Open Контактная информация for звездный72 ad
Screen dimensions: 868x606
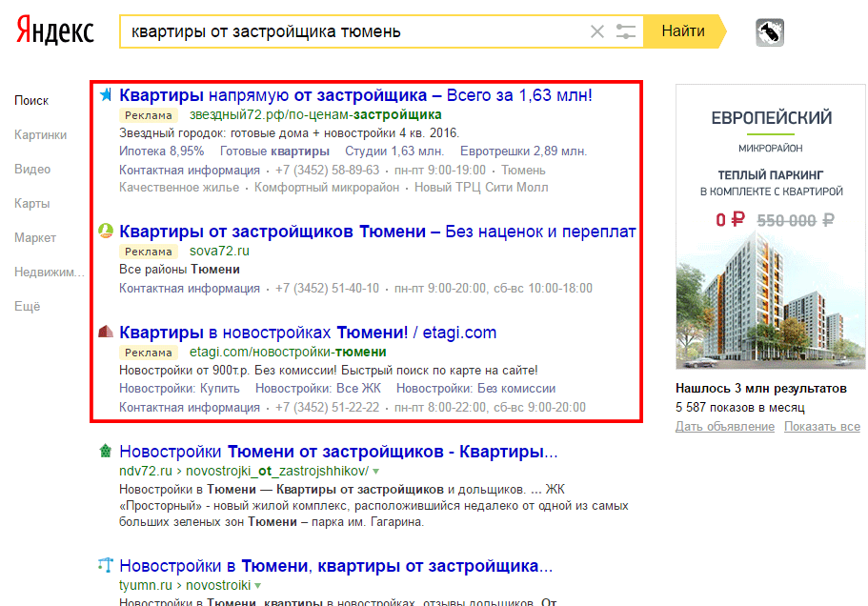pos(190,170)
